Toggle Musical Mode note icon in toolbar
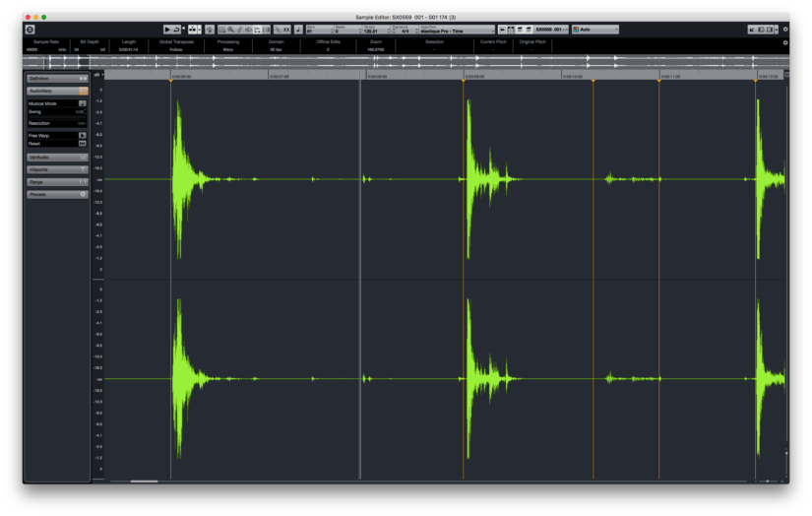The image size is (812, 516). click(298, 30)
